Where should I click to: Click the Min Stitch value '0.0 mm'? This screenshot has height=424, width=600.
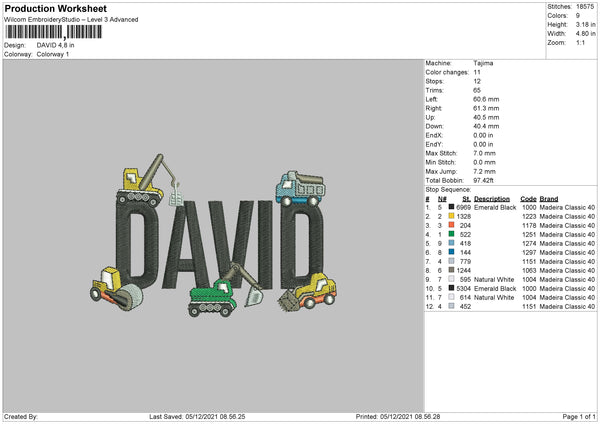(484, 162)
